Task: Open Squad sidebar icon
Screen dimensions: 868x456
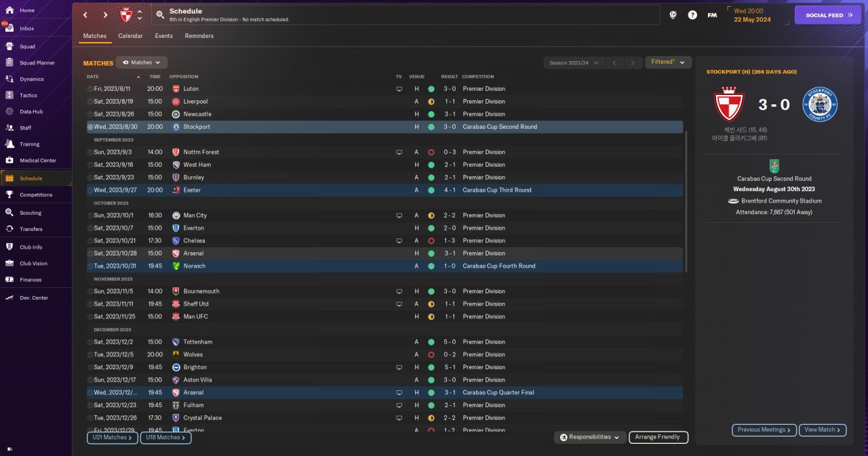Action: pos(9,47)
